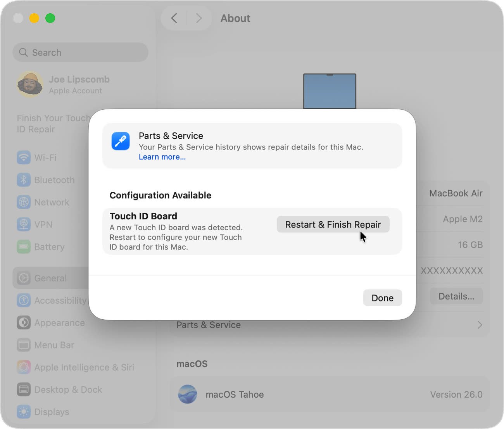Open Displays settings label

(x=52, y=412)
